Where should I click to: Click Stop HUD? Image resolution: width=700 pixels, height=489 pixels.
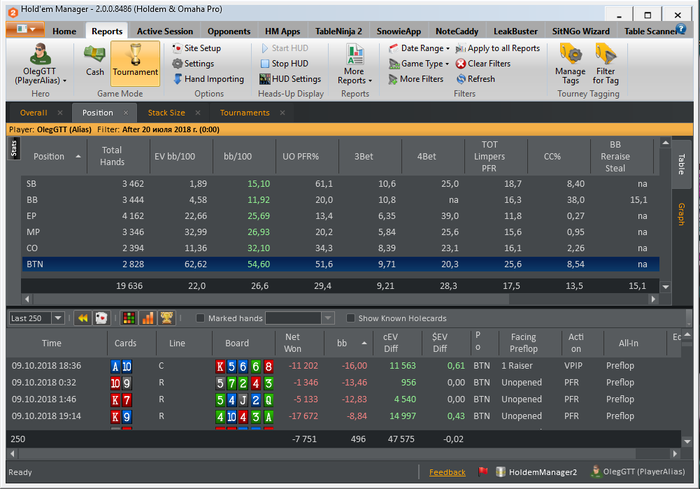tap(284, 63)
